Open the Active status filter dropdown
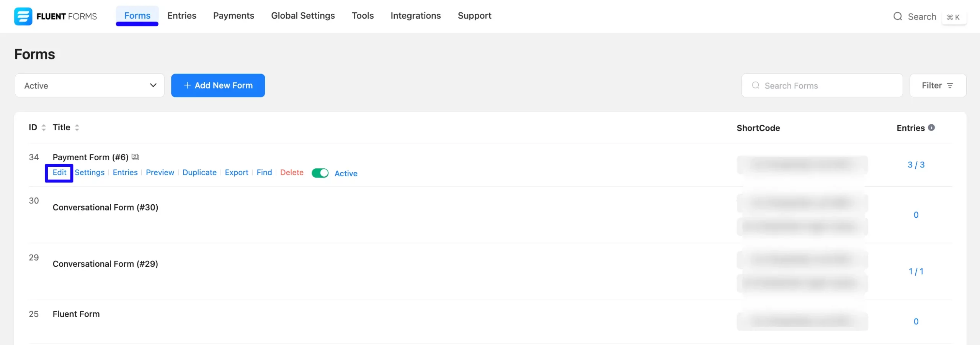Image resolution: width=980 pixels, height=345 pixels. pyautogui.click(x=90, y=85)
